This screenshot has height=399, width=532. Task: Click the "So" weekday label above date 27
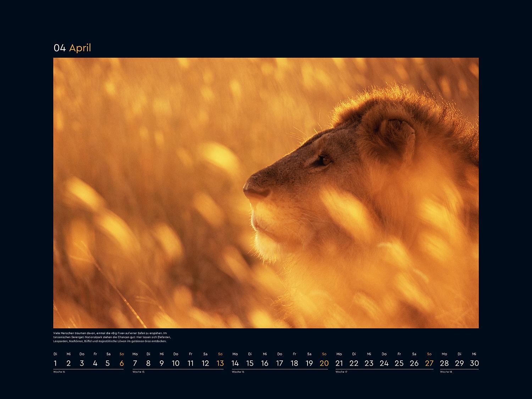(429, 354)
